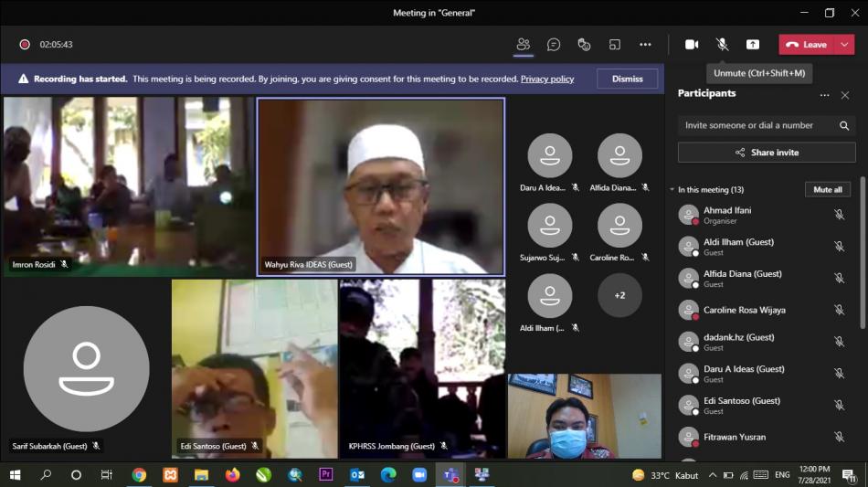
Task: Close the Participants panel
Action: click(845, 95)
